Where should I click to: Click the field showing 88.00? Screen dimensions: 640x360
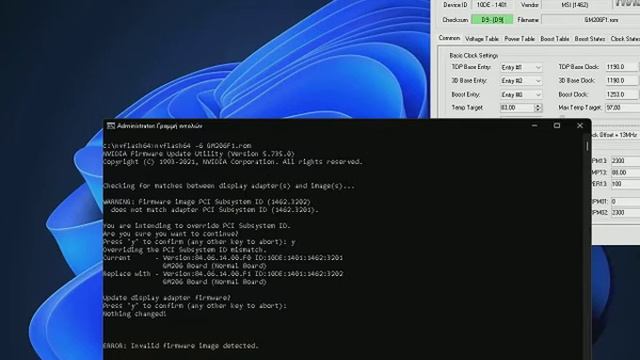click(625, 173)
